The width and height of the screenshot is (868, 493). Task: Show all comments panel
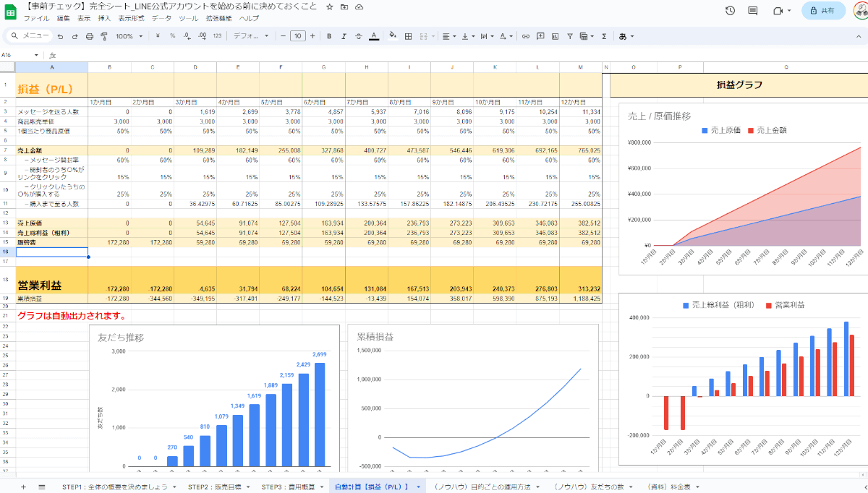point(753,11)
